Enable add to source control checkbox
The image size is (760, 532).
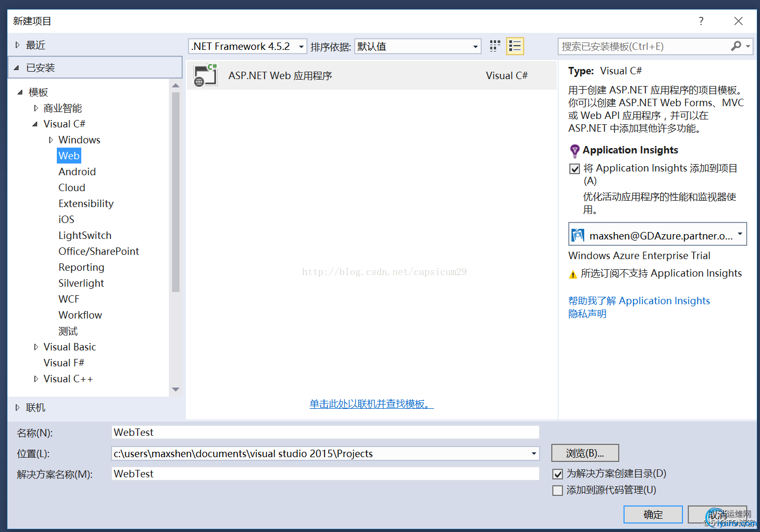click(558, 491)
